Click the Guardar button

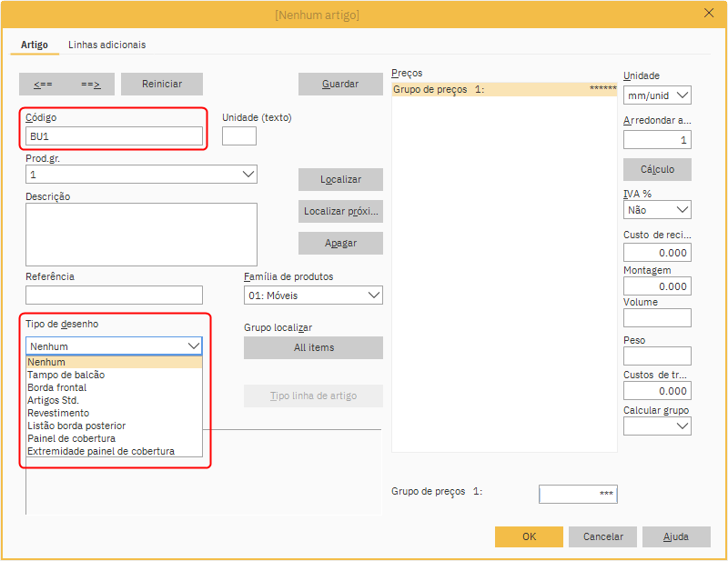(340, 84)
